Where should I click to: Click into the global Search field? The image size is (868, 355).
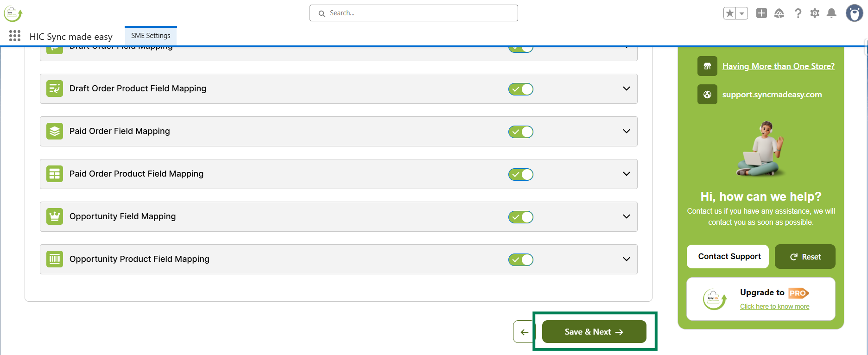point(413,13)
